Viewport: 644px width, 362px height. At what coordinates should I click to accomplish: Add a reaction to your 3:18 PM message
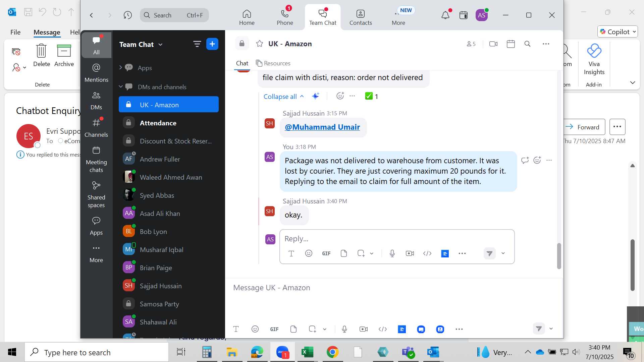[x=537, y=160]
